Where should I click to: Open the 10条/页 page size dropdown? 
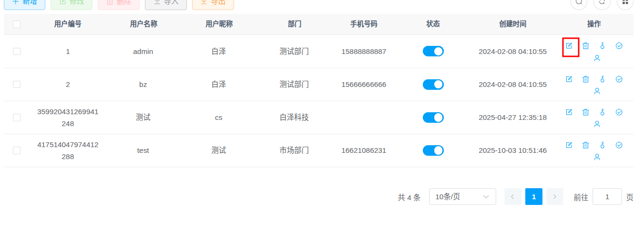point(462,197)
